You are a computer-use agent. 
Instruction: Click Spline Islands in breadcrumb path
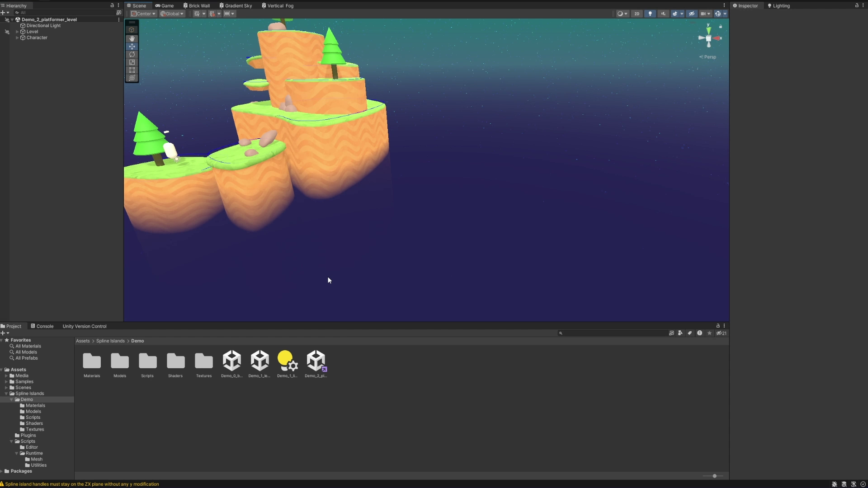click(x=110, y=341)
